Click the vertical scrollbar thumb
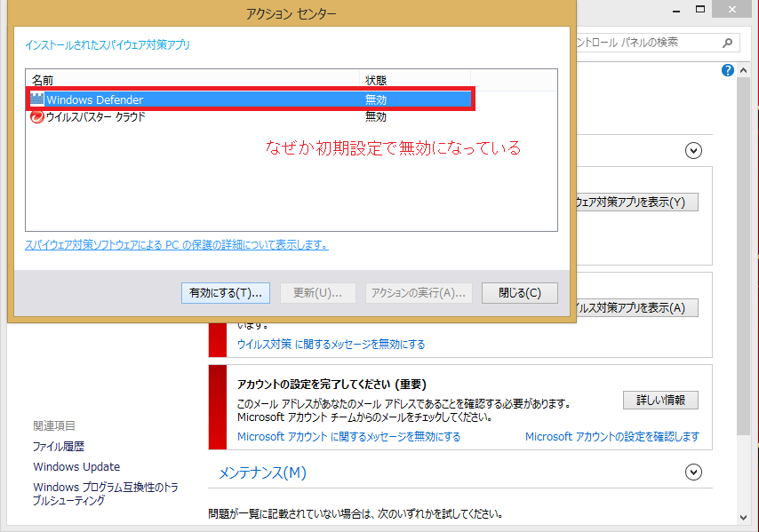Image resolution: width=759 pixels, height=532 pixels. 744,256
